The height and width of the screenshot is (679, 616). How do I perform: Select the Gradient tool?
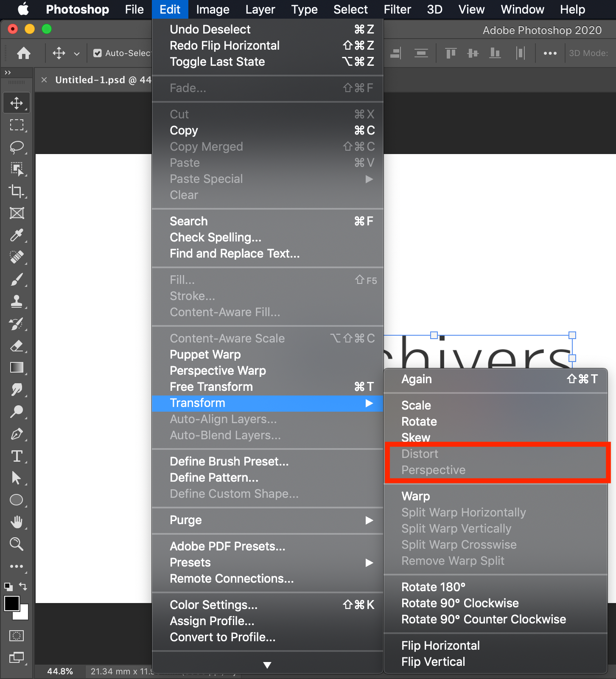17,368
